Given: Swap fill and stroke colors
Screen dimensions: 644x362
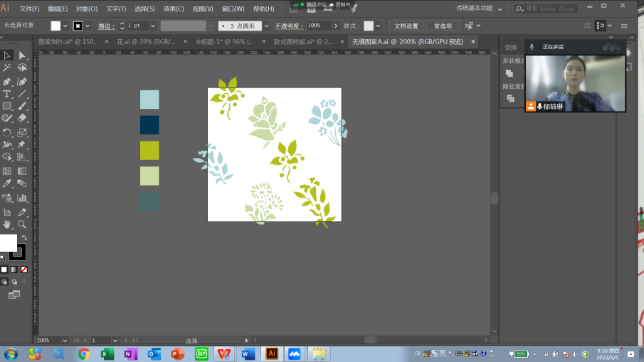Looking at the screenshot, I should pyautogui.click(x=23, y=238).
